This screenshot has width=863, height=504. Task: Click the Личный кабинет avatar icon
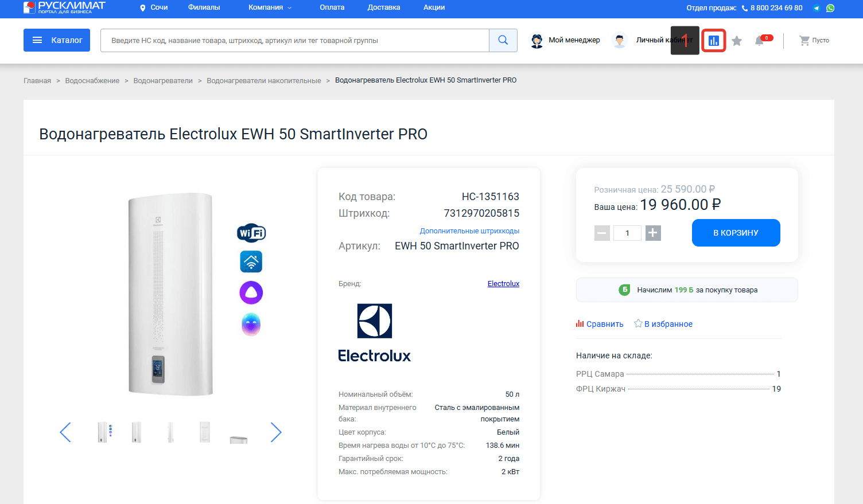(620, 41)
